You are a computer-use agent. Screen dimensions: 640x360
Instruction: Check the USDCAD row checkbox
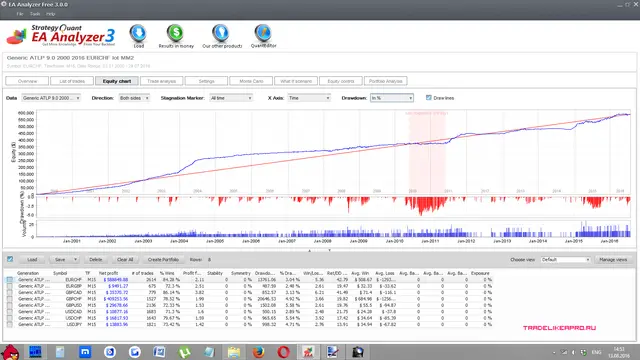[x=9, y=311]
